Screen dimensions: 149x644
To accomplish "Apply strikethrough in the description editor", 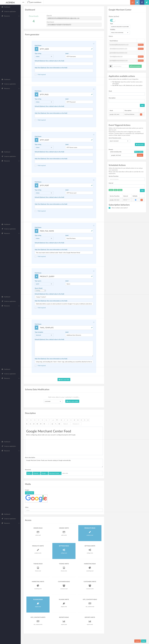I will [71, 420].
